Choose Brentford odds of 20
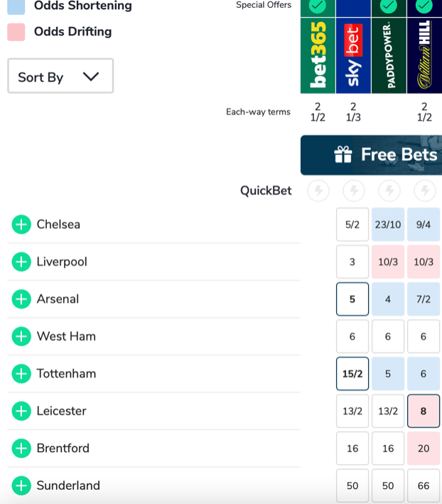442x504 pixels. point(424,449)
